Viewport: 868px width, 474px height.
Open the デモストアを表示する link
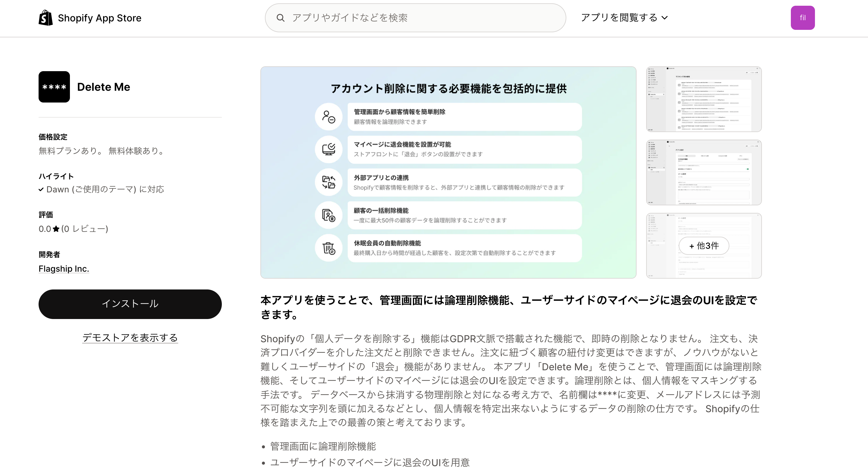pyautogui.click(x=130, y=337)
